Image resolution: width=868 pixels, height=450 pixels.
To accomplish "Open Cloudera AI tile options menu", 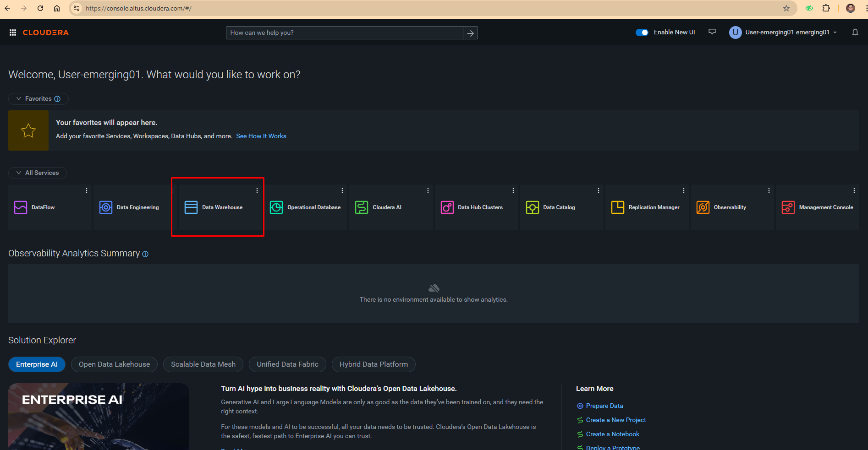I will pyautogui.click(x=428, y=190).
